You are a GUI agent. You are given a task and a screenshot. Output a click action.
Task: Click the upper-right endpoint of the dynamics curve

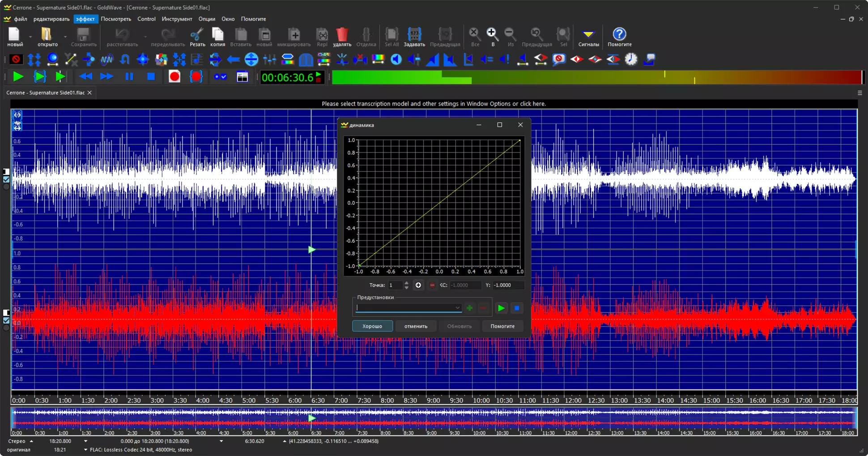pyautogui.click(x=520, y=140)
